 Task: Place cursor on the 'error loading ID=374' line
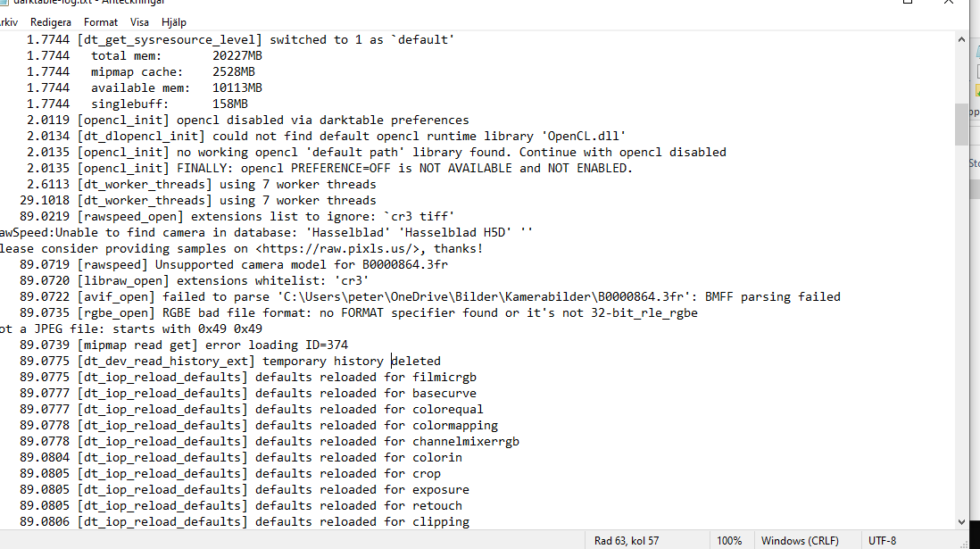click(184, 345)
